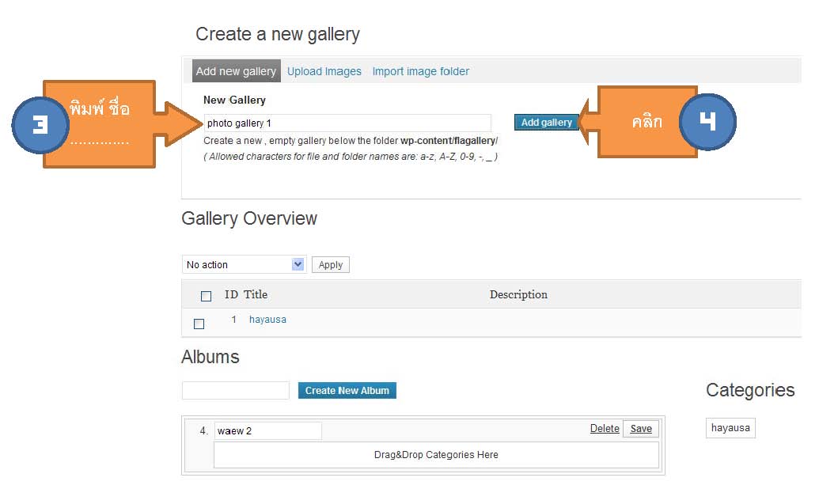Switch to the Add new gallery tab
The width and height of the screenshot is (819, 504).
coord(236,71)
